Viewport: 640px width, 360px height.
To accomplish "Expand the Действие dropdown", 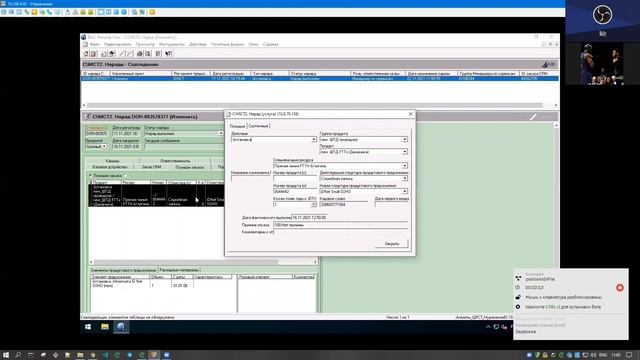I will click(x=313, y=140).
